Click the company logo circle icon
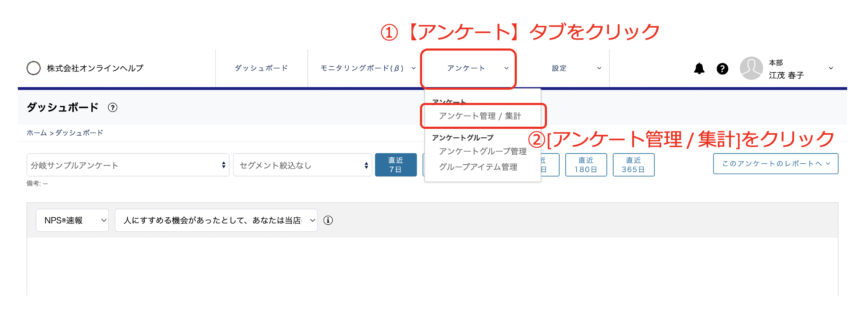Image resolution: width=868 pixels, height=313 pixels. pos(34,68)
